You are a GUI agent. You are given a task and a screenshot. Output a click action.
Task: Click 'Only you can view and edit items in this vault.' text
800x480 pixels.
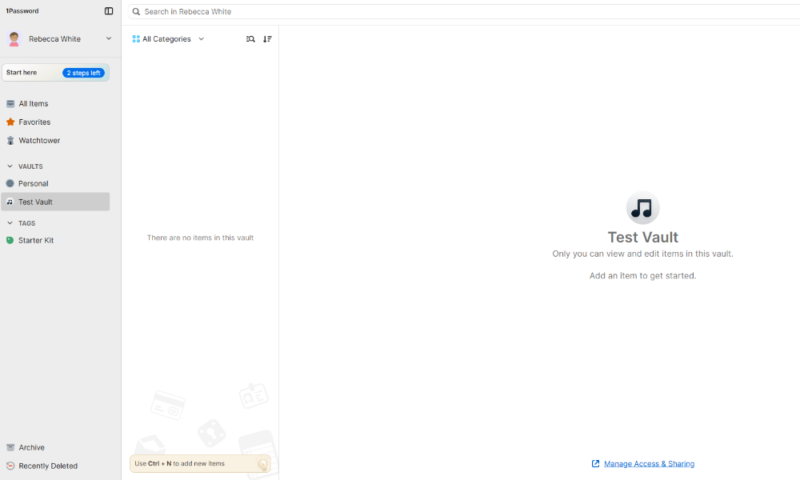click(x=643, y=254)
